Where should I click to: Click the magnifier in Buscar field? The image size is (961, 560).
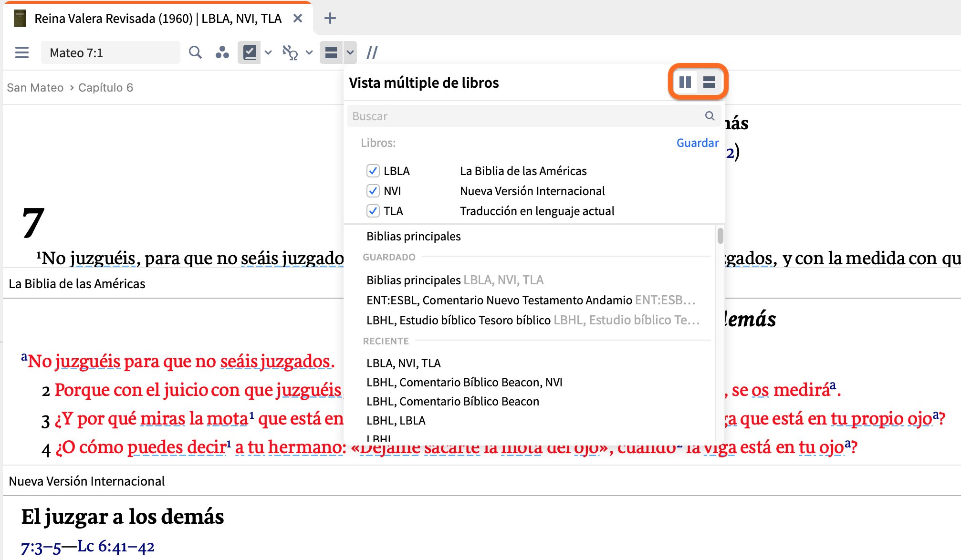710,116
